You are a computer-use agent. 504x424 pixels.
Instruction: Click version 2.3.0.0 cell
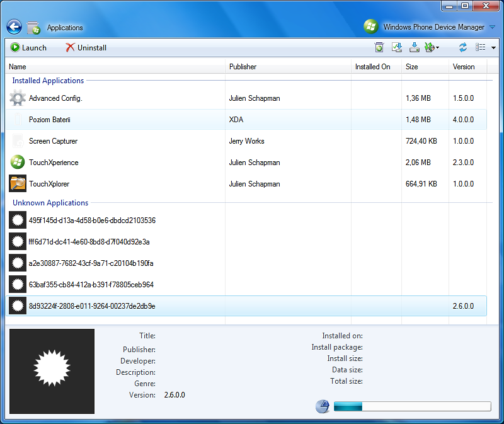coord(463,163)
